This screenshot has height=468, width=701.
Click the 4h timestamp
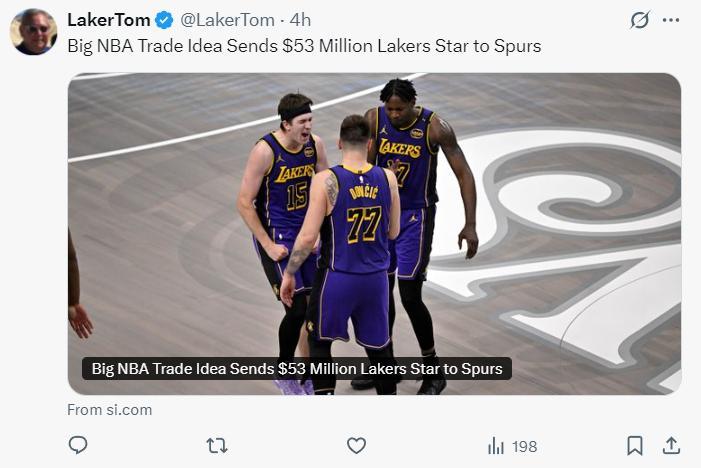tap(300, 20)
